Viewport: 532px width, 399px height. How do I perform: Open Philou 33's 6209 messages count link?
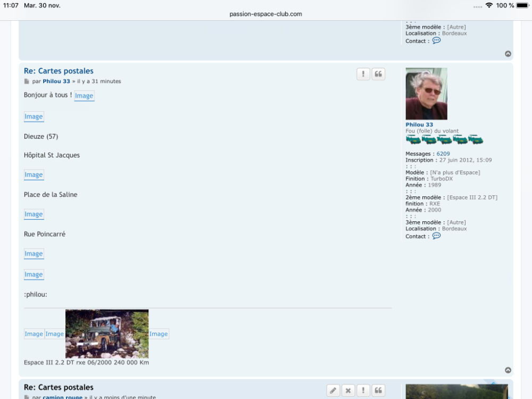[x=443, y=154]
